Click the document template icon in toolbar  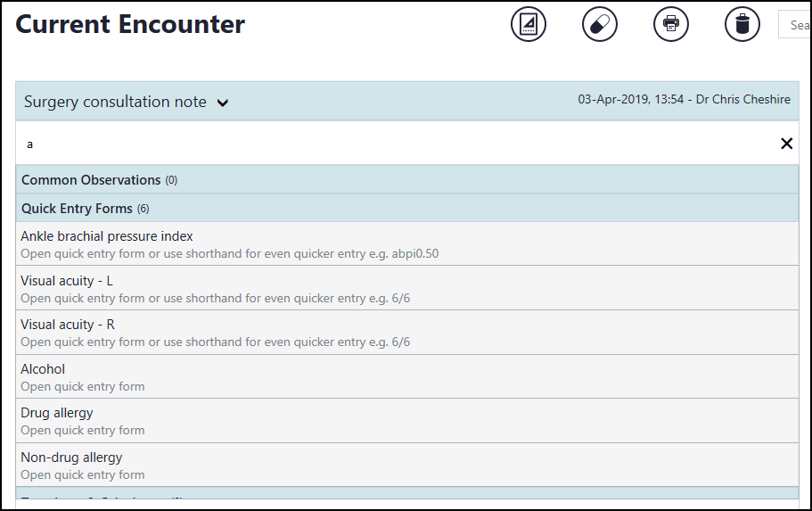point(529,24)
